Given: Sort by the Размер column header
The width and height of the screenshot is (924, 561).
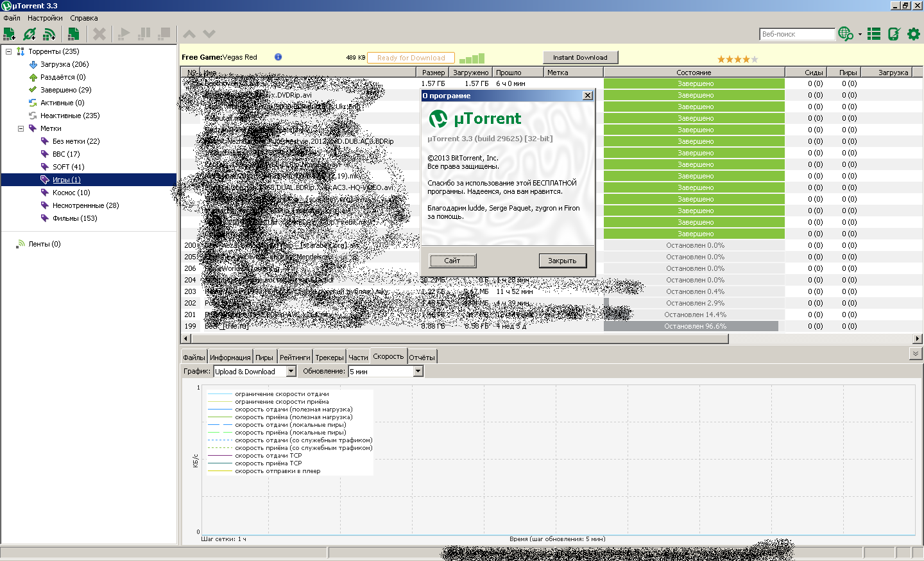Looking at the screenshot, I should 434,73.
